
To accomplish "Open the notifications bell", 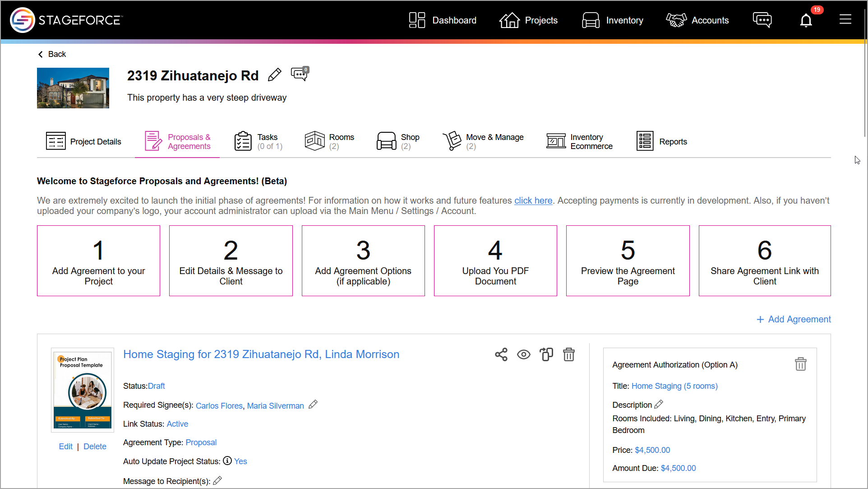I will [806, 20].
